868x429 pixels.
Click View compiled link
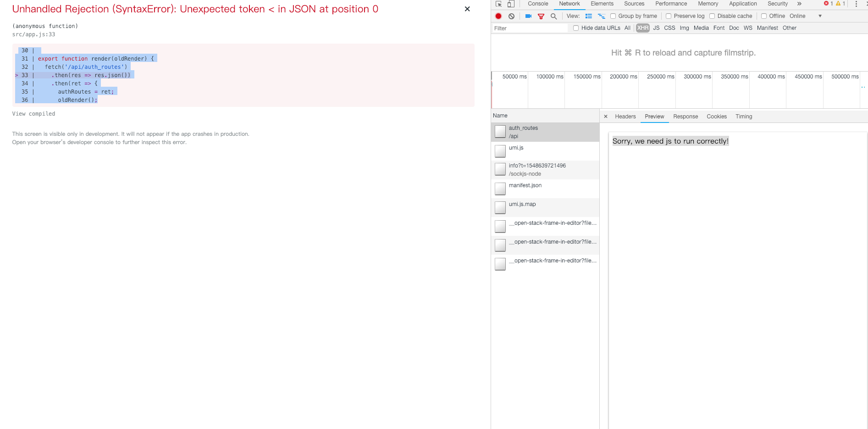click(x=33, y=114)
